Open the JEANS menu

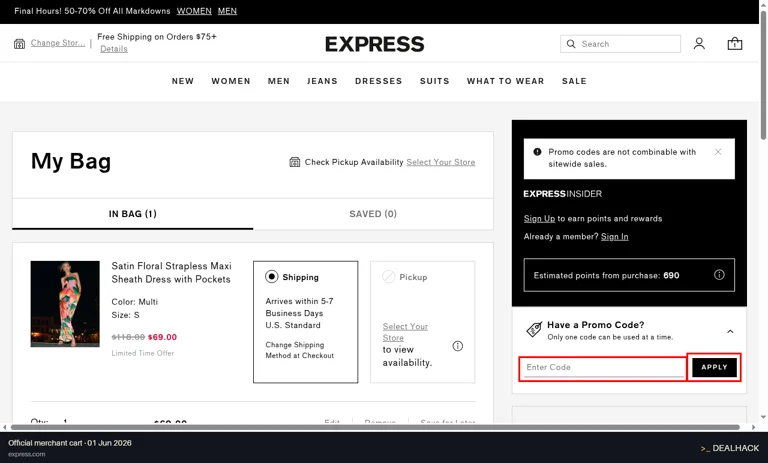(x=322, y=81)
